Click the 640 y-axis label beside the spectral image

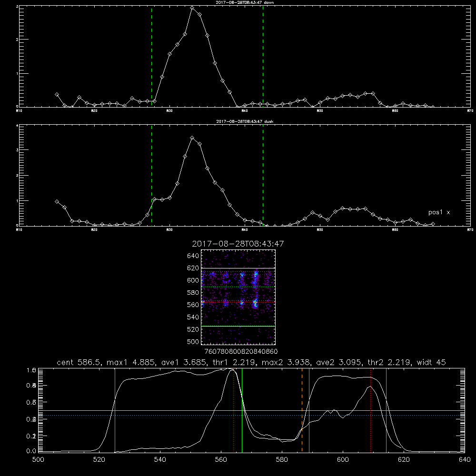pos(193,256)
